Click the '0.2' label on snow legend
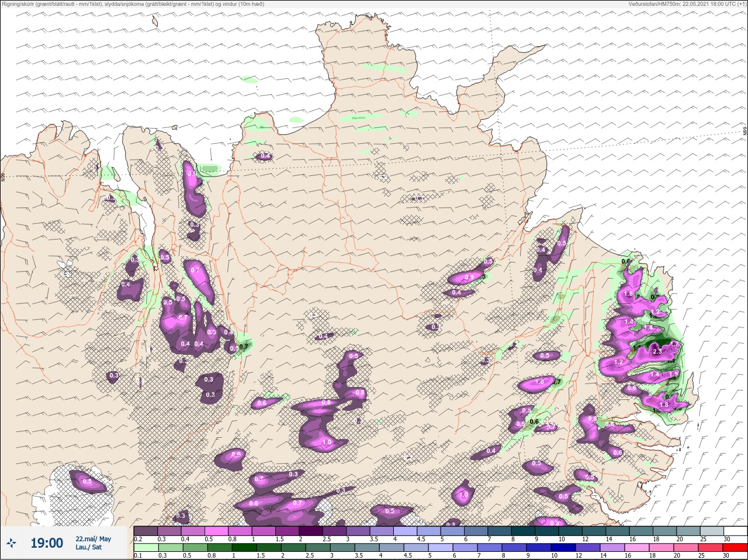 tap(138, 539)
